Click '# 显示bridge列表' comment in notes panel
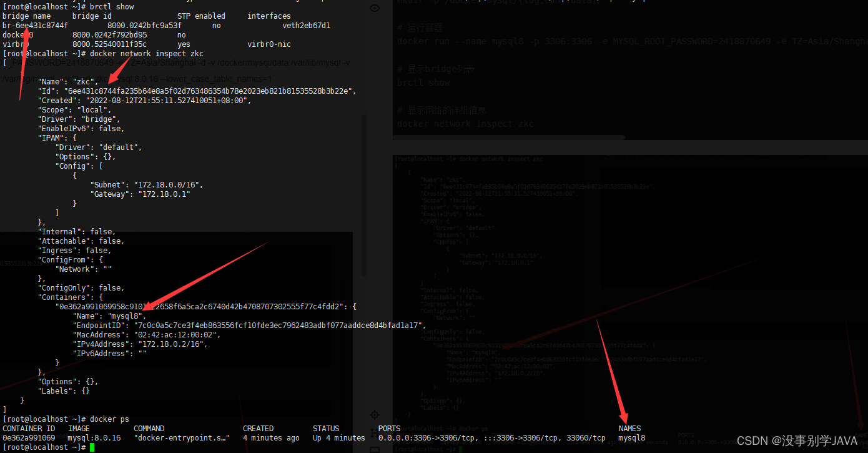This screenshot has height=453, width=868. pos(435,69)
